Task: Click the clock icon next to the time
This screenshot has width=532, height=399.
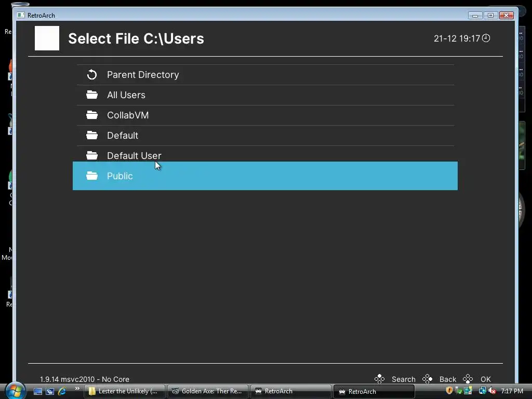Action: [486, 38]
